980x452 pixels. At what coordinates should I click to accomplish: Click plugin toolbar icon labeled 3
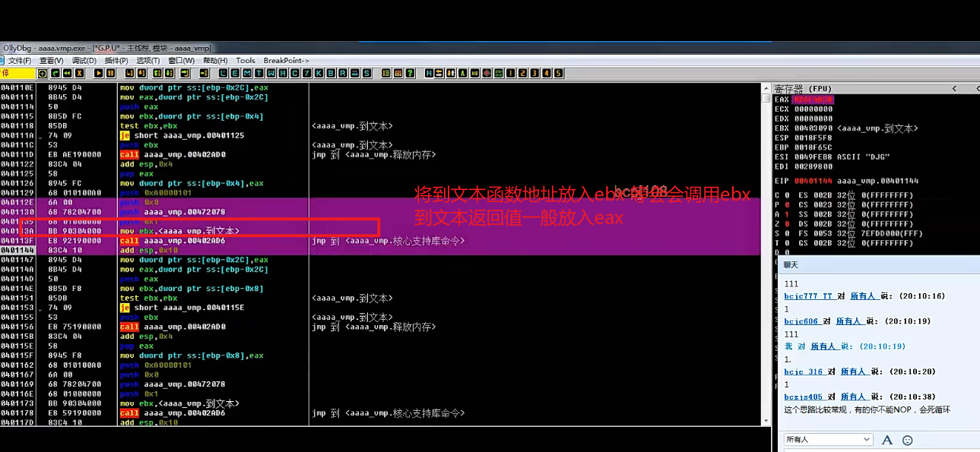534,74
